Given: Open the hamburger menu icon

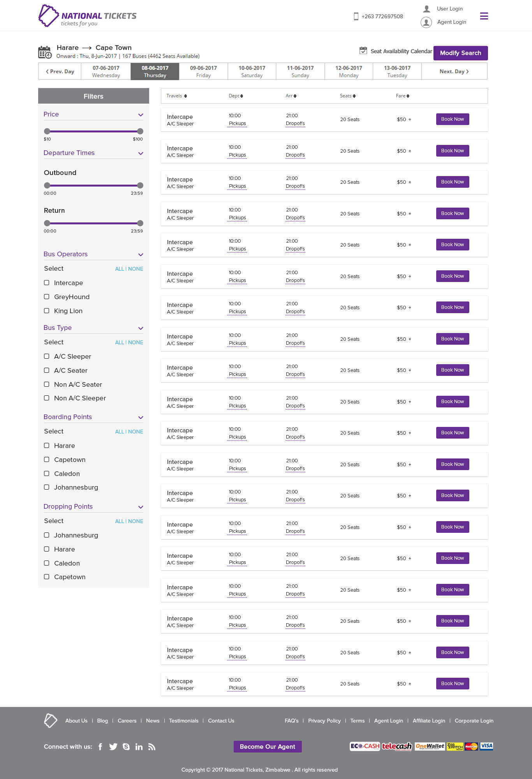Looking at the screenshot, I should [x=484, y=16].
